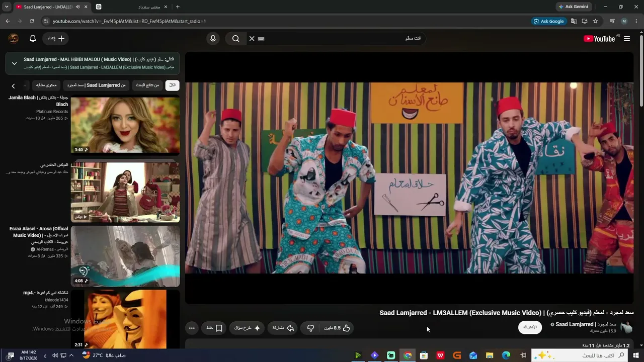Subscribe with the الاشتراك button

coord(530,327)
